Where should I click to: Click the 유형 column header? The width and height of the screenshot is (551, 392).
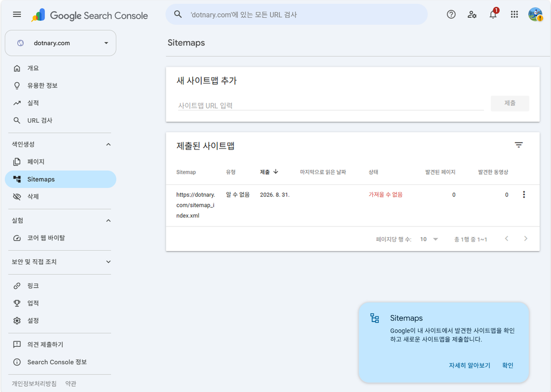[x=230, y=172]
